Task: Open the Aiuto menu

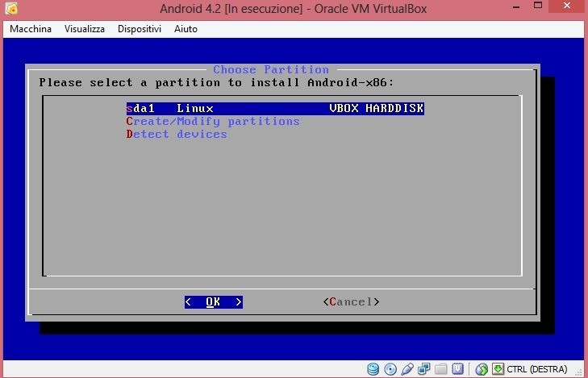Action: click(x=186, y=29)
